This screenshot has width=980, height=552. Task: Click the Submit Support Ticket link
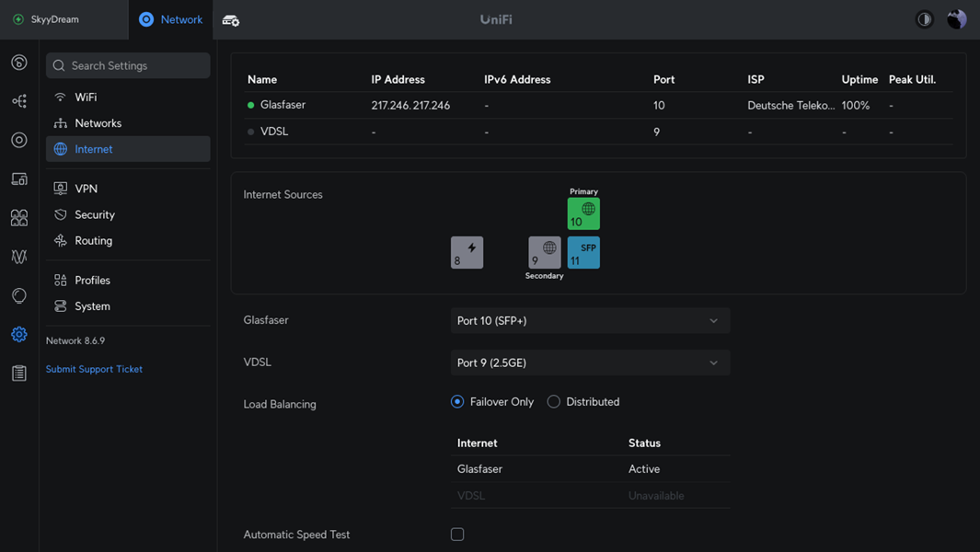pos(94,369)
